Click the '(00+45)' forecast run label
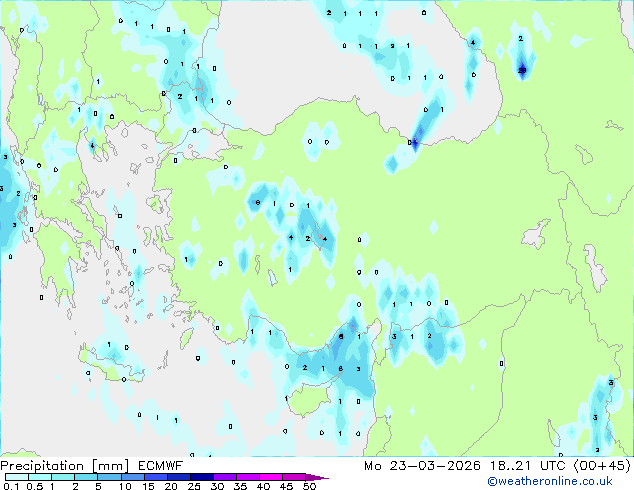This screenshot has width=634, height=490. pyautogui.click(x=602, y=466)
